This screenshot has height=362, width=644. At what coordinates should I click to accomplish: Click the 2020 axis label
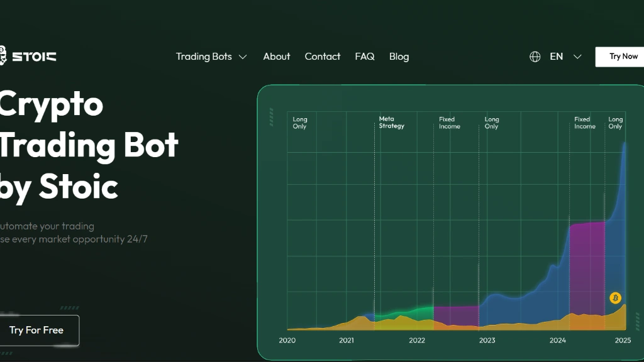coord(287,340)
